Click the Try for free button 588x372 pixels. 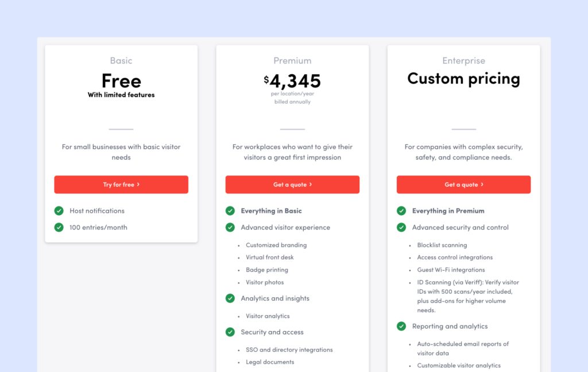click(121, 185)
